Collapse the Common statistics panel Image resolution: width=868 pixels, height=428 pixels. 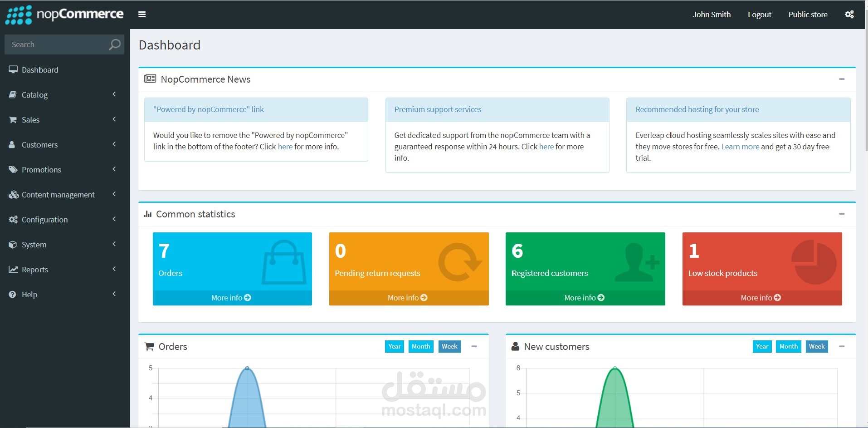pos(842,214)
